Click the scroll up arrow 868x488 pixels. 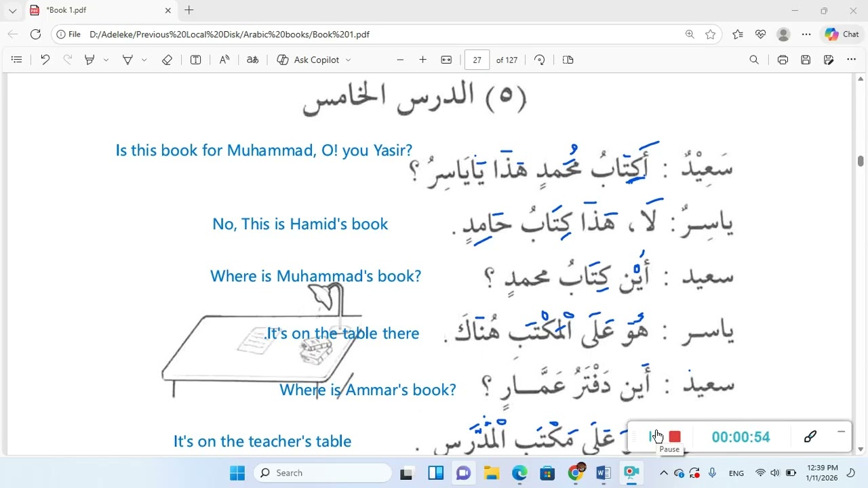tap(860, 79)
